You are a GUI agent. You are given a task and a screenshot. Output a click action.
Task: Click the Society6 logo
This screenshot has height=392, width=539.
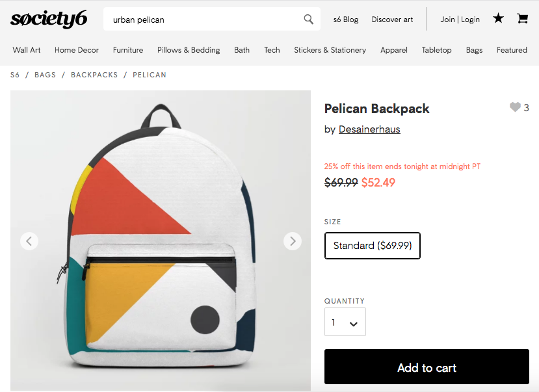click(x=49, y=19)
